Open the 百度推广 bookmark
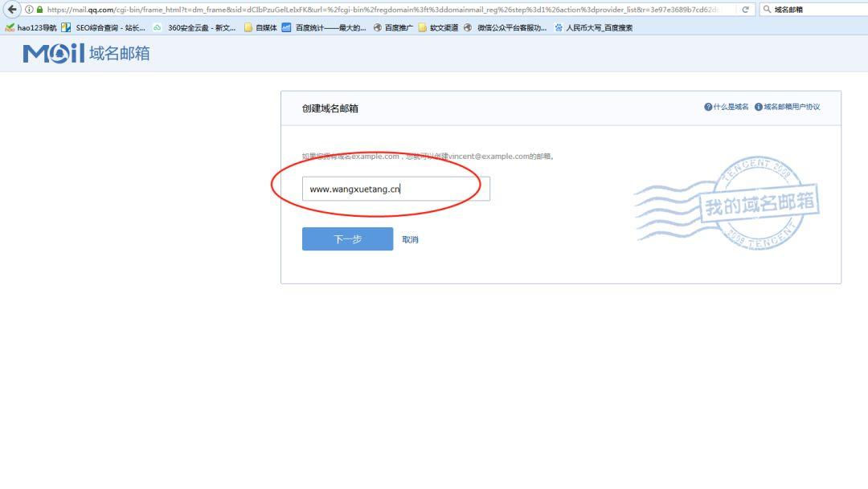 (393, 27)
